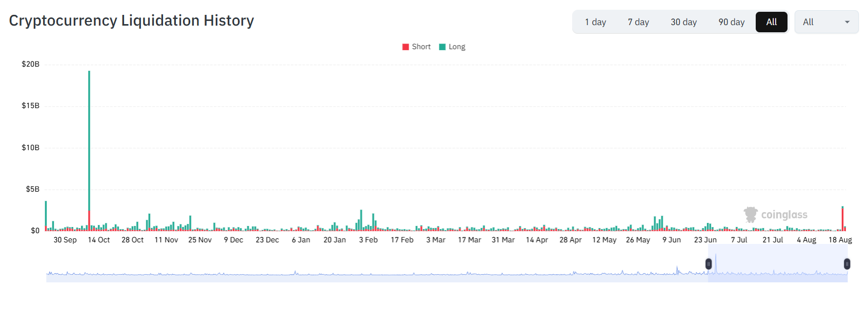Click the 18 Aug date label
The height and width of the screenshot is (309, 868).
click(x=840, y=240)
